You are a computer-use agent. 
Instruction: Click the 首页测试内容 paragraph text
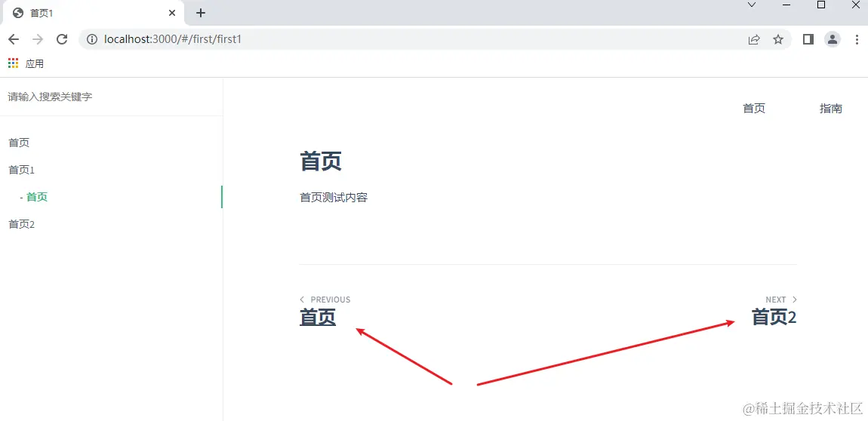pyautogui.click(x=334, y=198)
